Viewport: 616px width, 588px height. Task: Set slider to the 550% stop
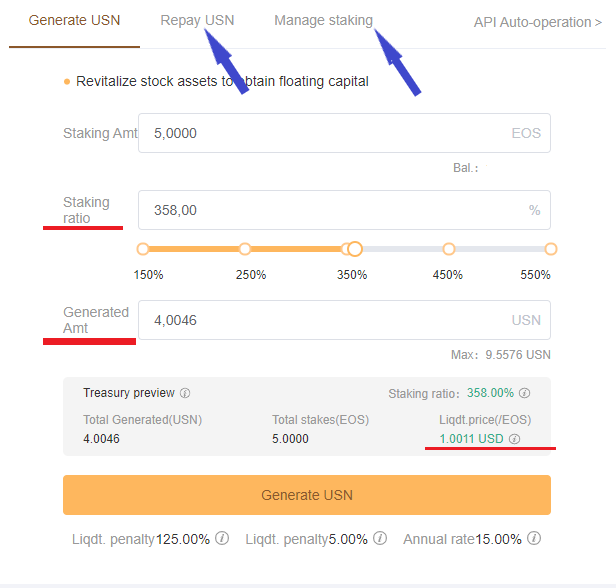tap(551, 249)
